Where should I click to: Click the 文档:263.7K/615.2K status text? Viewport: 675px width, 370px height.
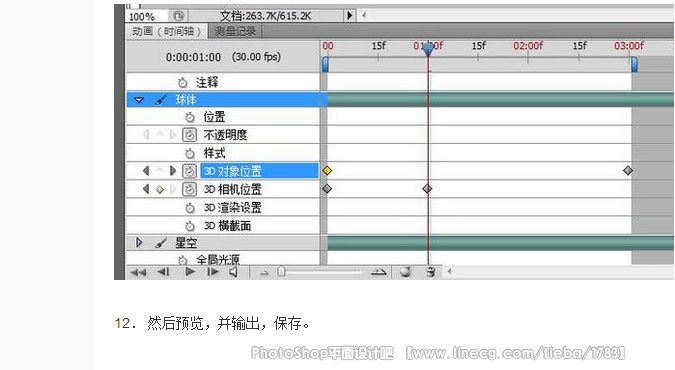point(266,16)
